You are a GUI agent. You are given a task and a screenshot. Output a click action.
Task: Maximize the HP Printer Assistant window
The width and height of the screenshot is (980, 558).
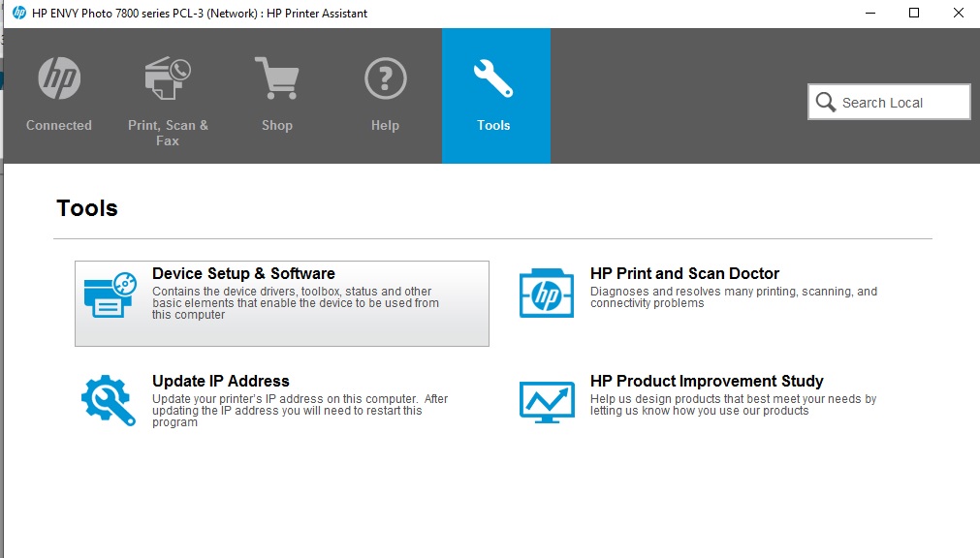(914, 14)
